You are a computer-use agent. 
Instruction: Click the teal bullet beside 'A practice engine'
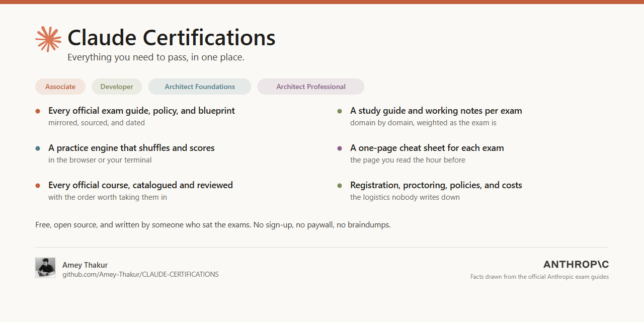pyautogui.click(x=38, y=148)
